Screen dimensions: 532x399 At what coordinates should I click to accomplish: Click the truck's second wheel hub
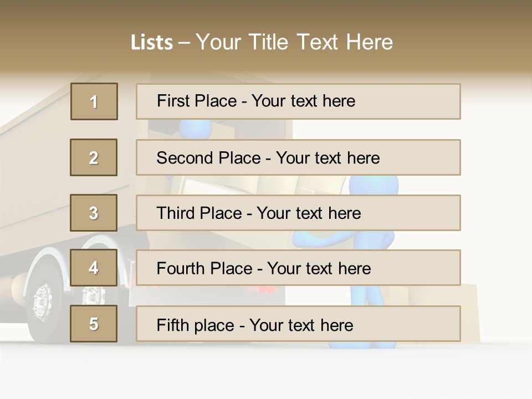94,295
